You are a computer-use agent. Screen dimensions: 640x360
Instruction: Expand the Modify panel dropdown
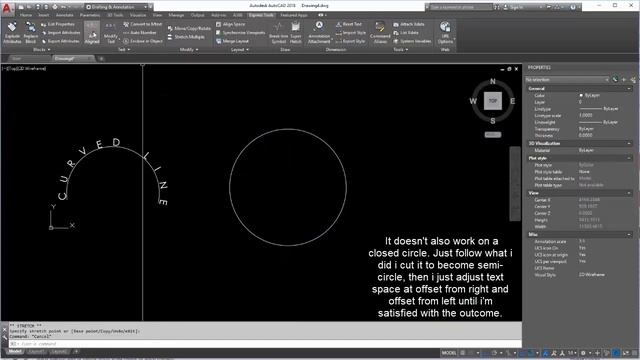[x=189, y=49]
